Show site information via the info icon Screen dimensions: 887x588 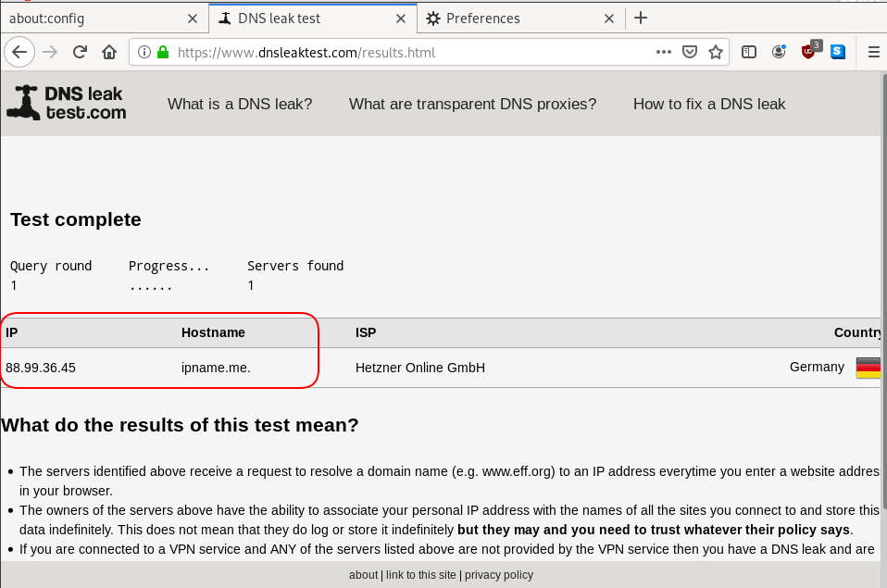[144, 53]
